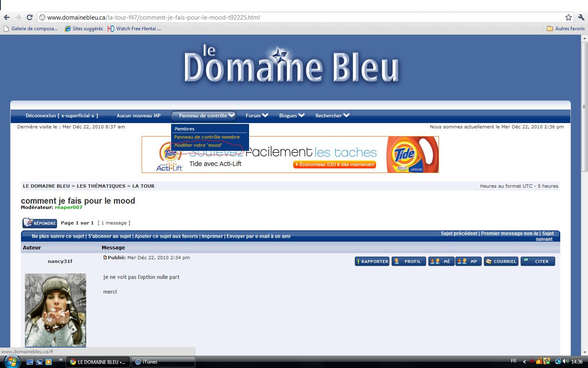Screen dimensions: 588x368
Task: Expand the Rechercher dropdown menu
Action: click(332, 116)
